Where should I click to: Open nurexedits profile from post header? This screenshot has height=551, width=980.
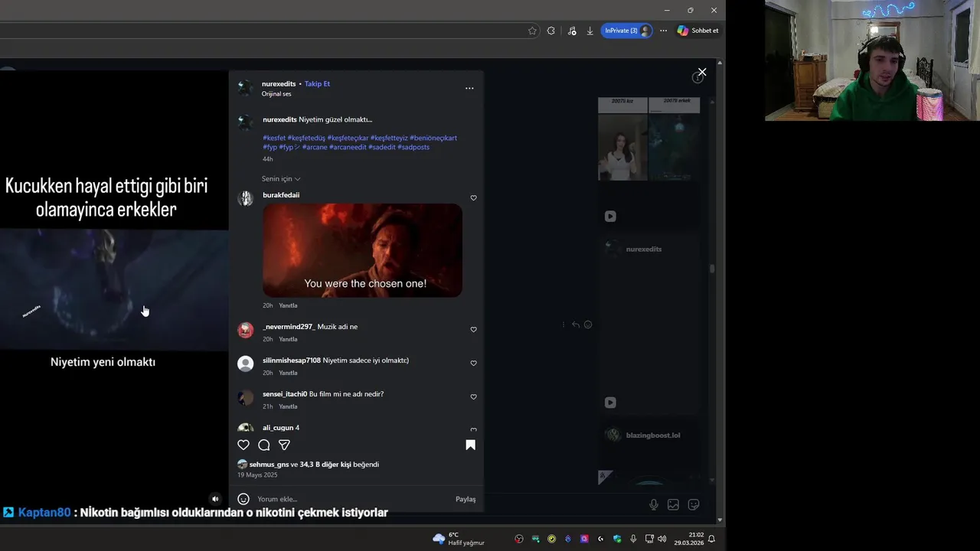(279, 83)
